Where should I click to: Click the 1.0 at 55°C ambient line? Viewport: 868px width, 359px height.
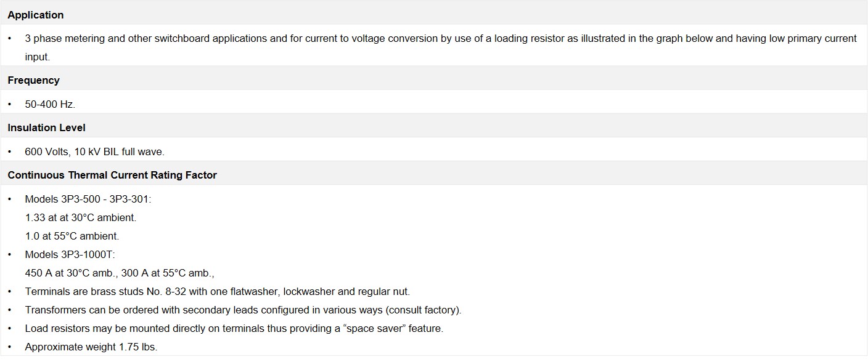(72, 236)
